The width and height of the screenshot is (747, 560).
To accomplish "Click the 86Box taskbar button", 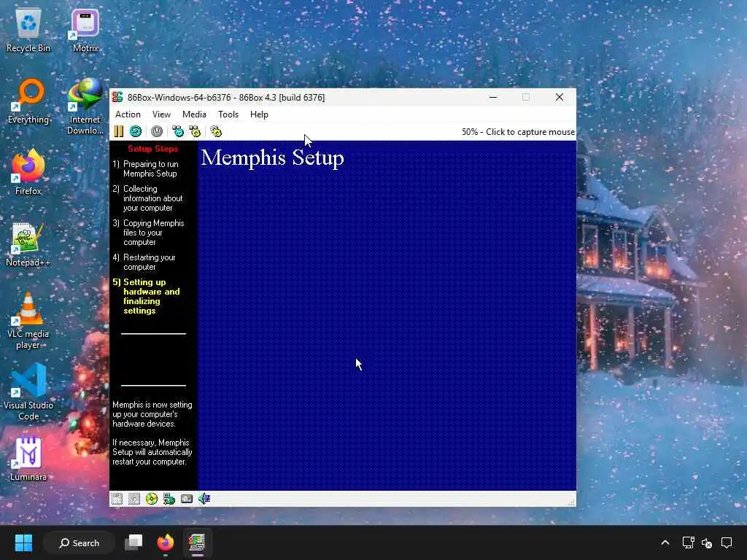I will click(197, 542).
